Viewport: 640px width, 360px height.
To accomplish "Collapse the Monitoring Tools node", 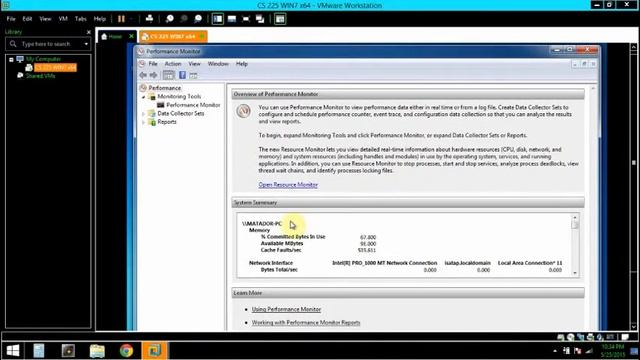I will (x=144, y=97).
